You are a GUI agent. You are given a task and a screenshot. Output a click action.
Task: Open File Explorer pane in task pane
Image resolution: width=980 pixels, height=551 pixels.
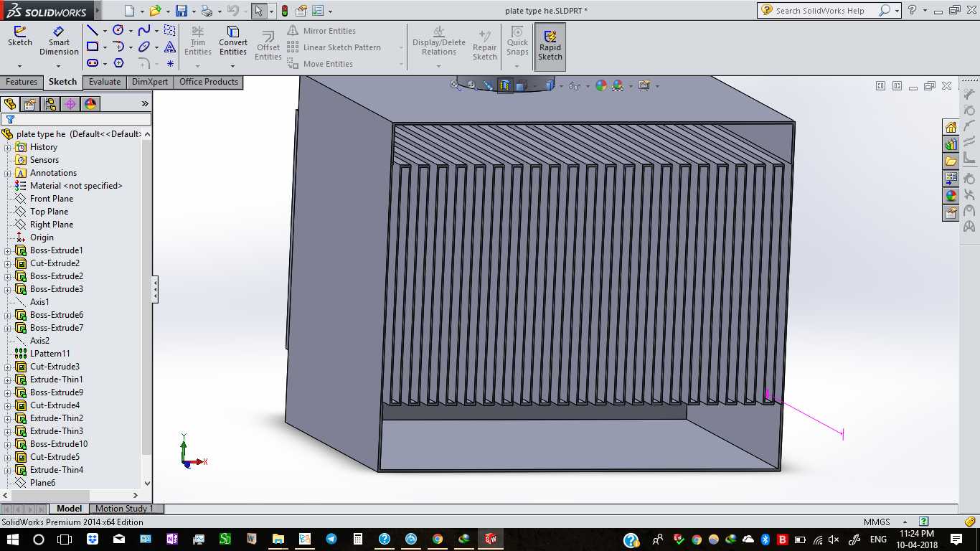(x=951, y=161)
